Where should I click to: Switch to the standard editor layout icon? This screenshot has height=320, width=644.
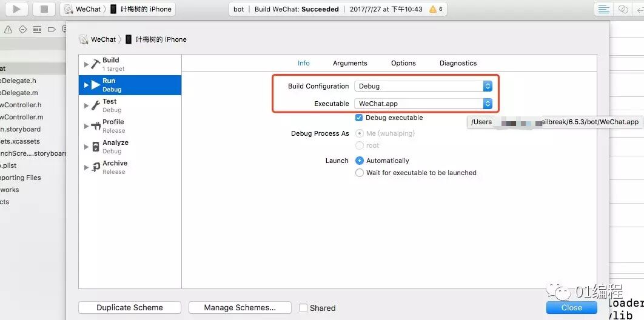tap(604, 9)
